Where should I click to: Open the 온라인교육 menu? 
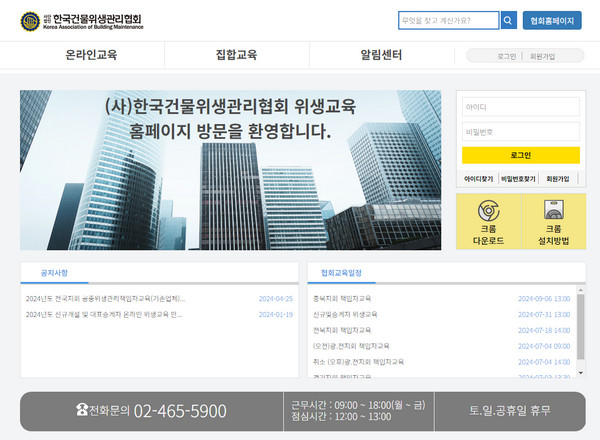pyautogui.click(x=91, y=55)
